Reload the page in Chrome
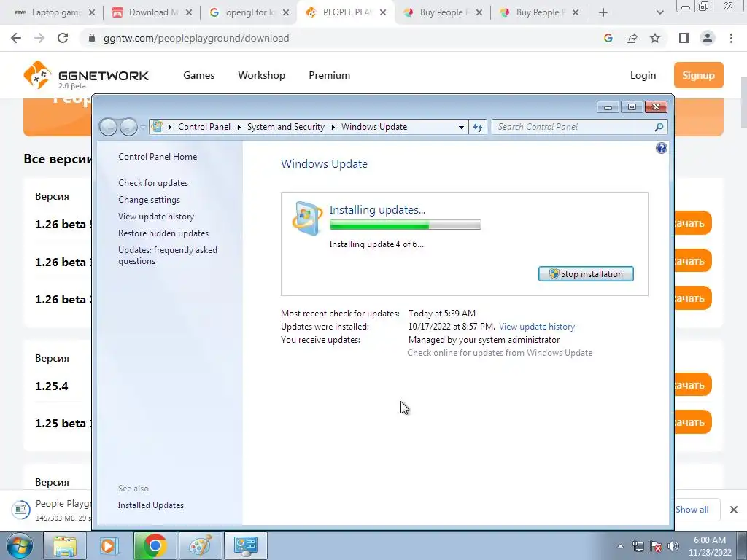 pos(63,38)
